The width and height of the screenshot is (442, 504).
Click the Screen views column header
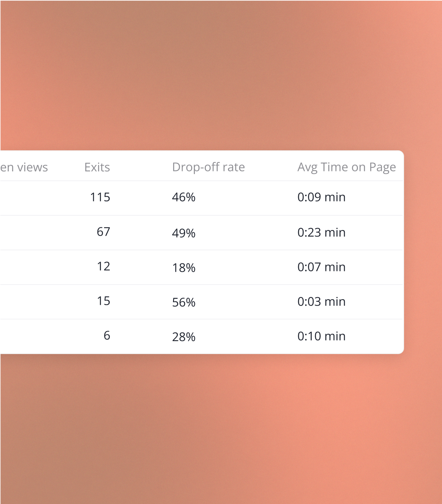pyautogui.click(x=24, y=167)
